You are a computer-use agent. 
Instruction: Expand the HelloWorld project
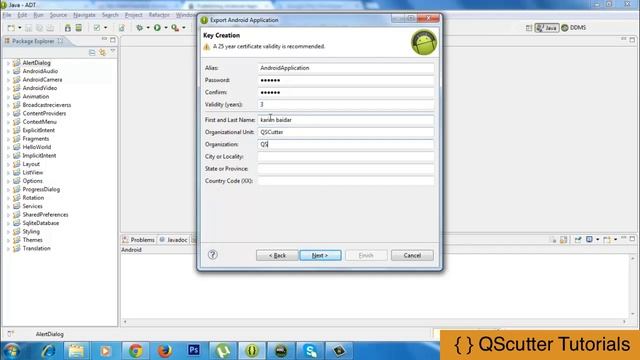(8, 147)
